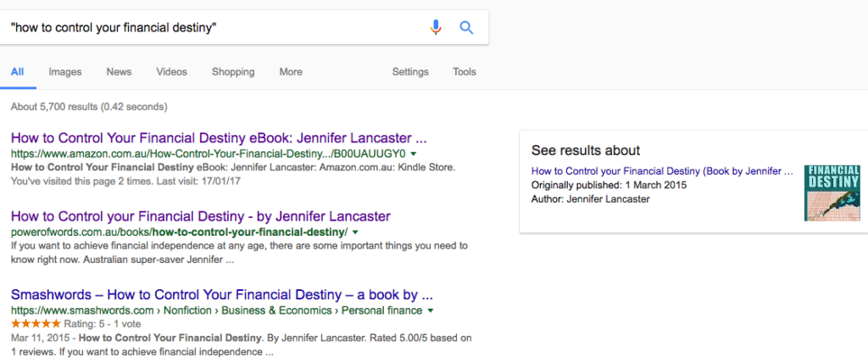Open the News tab
Viewport: 868px width, 363px height.
tap(119, 72)
